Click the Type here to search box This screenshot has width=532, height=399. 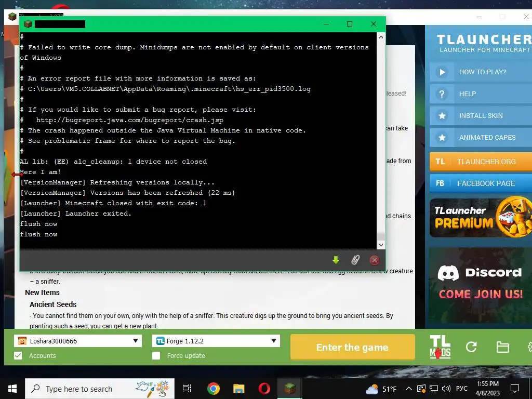(x=100, y=389)
